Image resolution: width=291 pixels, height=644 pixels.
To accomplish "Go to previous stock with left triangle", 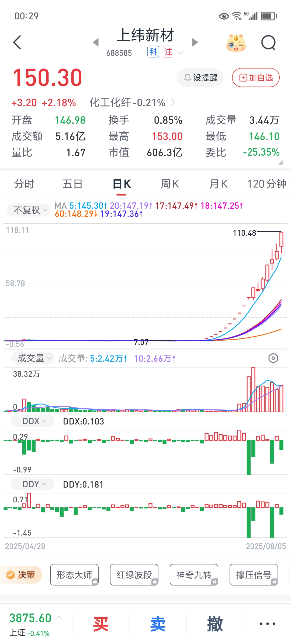I will pos(96,42).
